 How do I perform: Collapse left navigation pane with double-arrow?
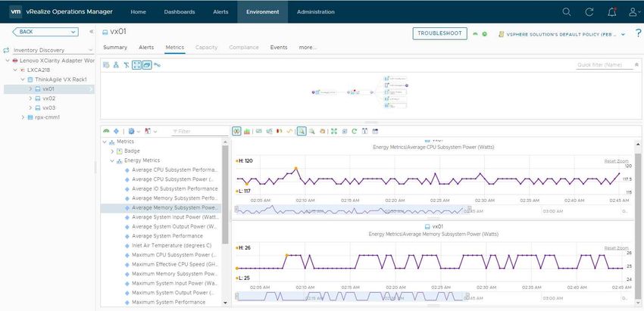click(91, 32)
